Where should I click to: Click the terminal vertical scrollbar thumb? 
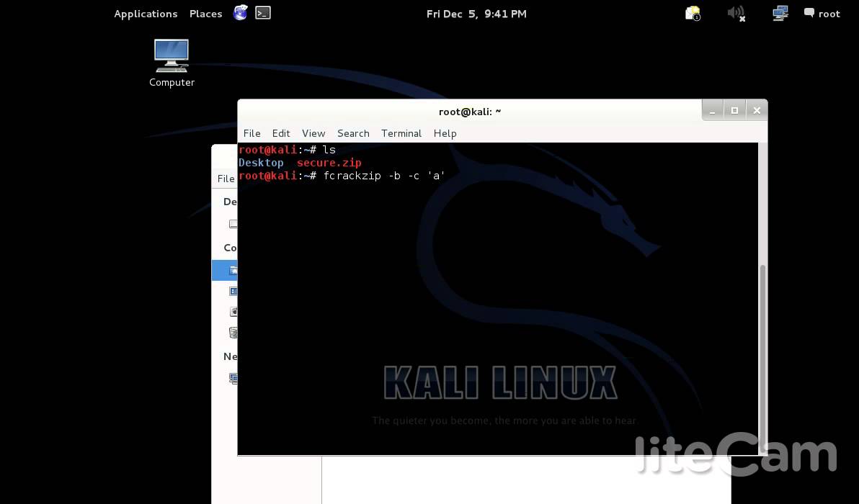click(762, 359)
